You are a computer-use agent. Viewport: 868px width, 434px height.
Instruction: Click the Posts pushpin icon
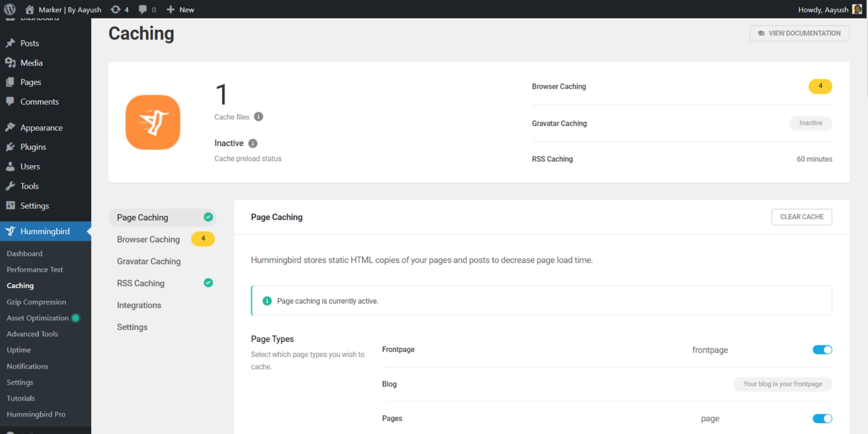pos(11,43)
